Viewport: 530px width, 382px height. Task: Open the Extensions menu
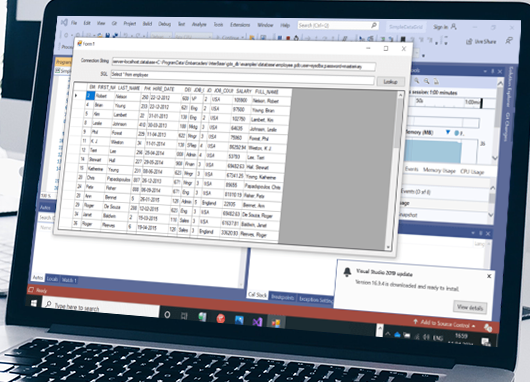point(240,25)
